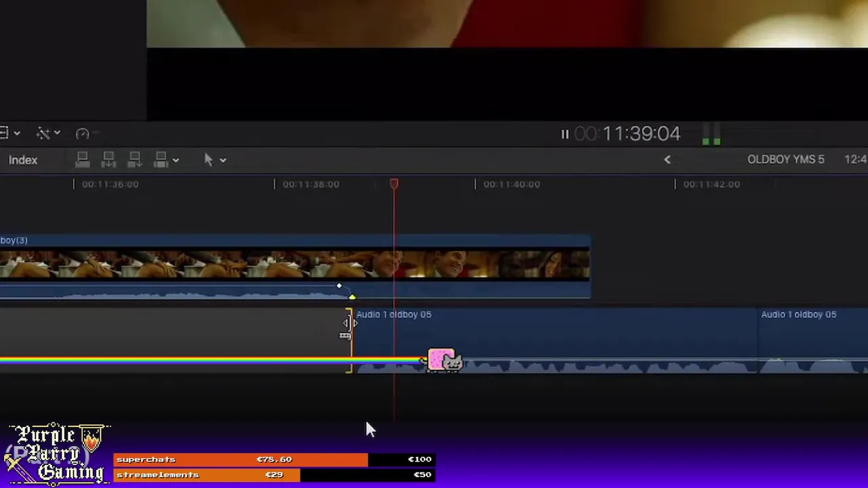Go back in timeline history arrow

[667, 160]
